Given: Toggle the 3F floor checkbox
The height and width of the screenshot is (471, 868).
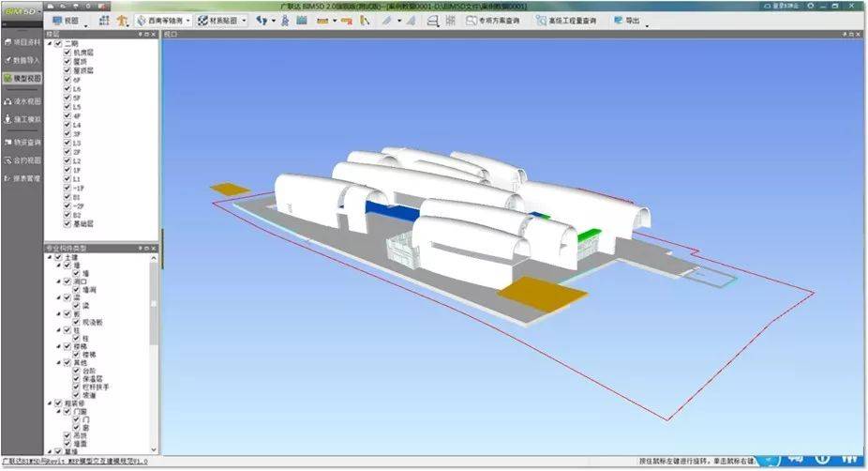Looking at the screenshot, I should (x=67, y=134).
